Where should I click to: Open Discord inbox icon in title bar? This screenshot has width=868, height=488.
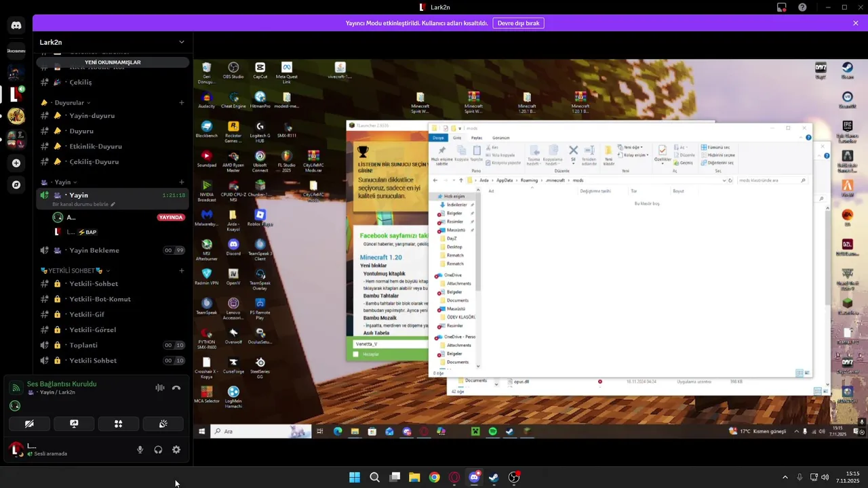[x=782, y=7]
